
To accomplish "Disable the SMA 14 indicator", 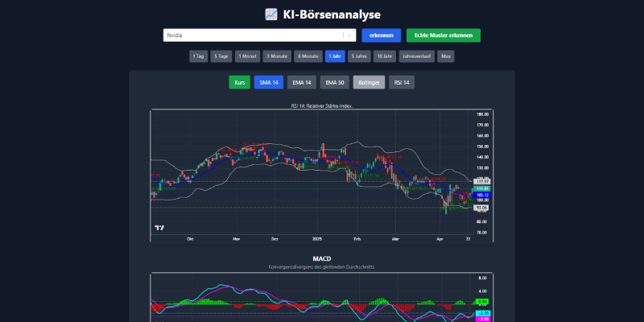I will 269,82.
